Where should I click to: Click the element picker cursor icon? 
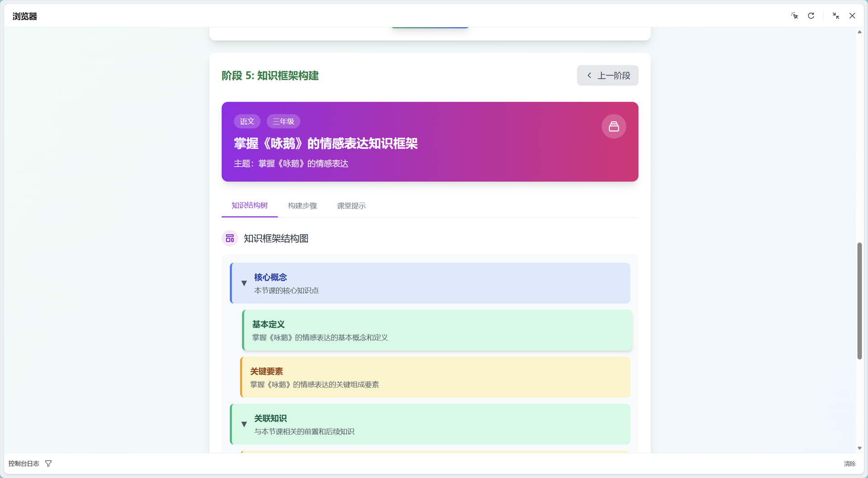click(x=794, y=16)
